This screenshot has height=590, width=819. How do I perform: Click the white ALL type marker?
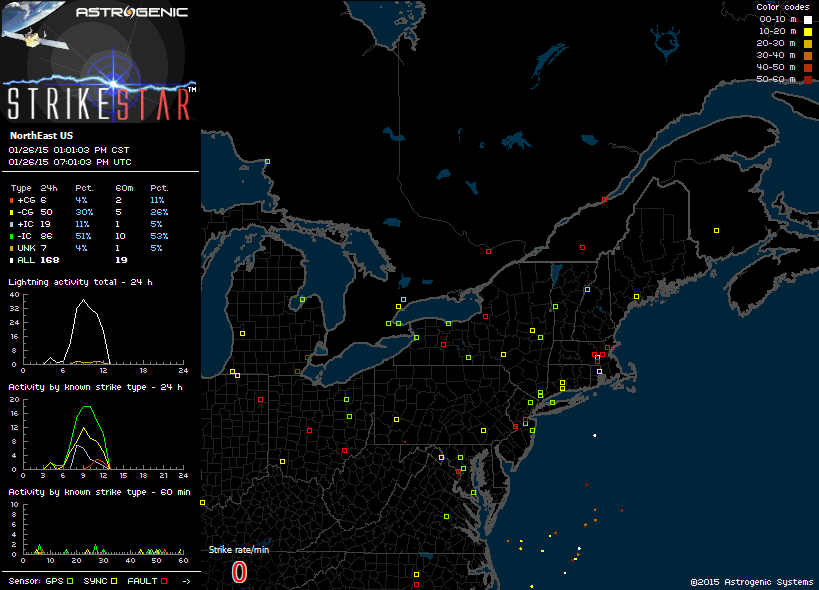pyautogui.click(x=11, y=261)
